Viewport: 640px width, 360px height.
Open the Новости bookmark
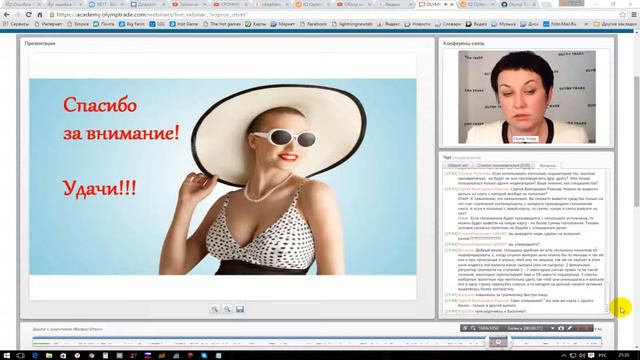coord(418,24)
